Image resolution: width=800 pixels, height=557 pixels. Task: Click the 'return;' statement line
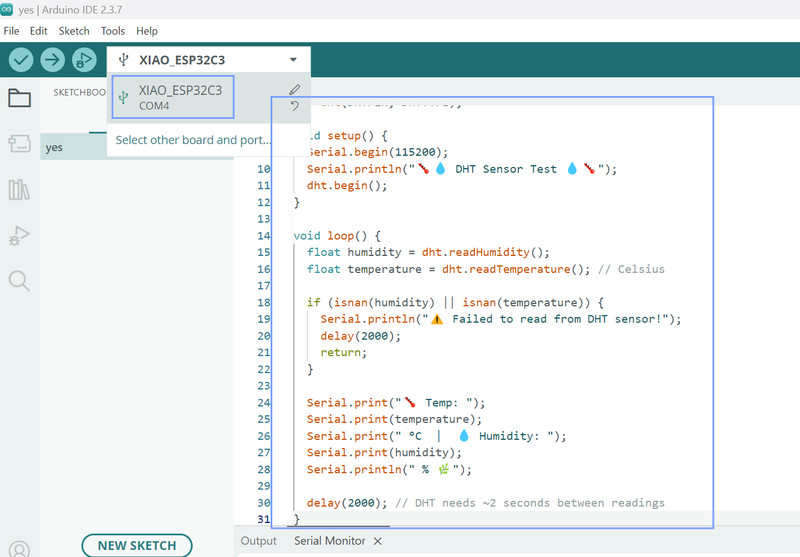coord(343,352)
